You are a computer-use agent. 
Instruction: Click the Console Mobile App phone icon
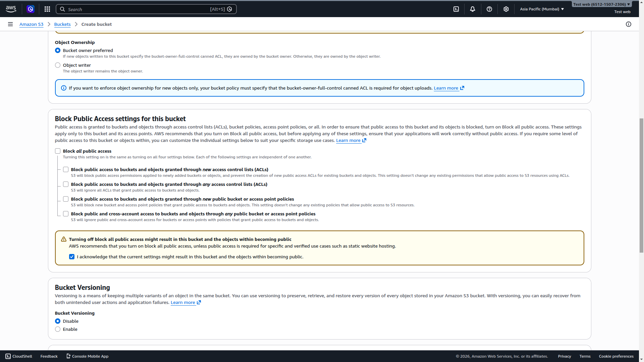[x=68, y=356]
